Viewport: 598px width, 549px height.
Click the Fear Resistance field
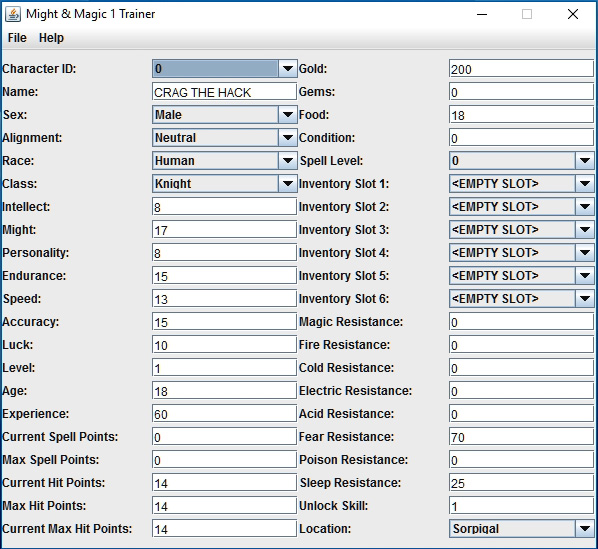pos(521,437)
